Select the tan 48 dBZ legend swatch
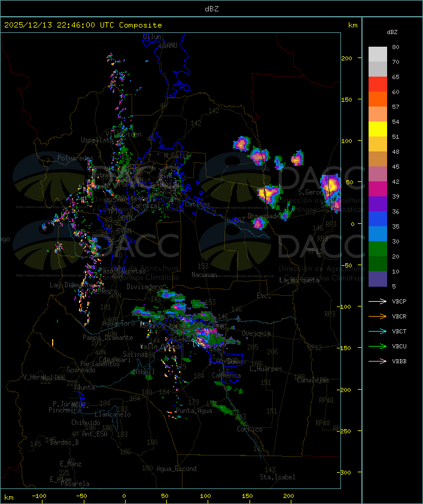This screenshot has height=504, width=423. click(378, 159)
